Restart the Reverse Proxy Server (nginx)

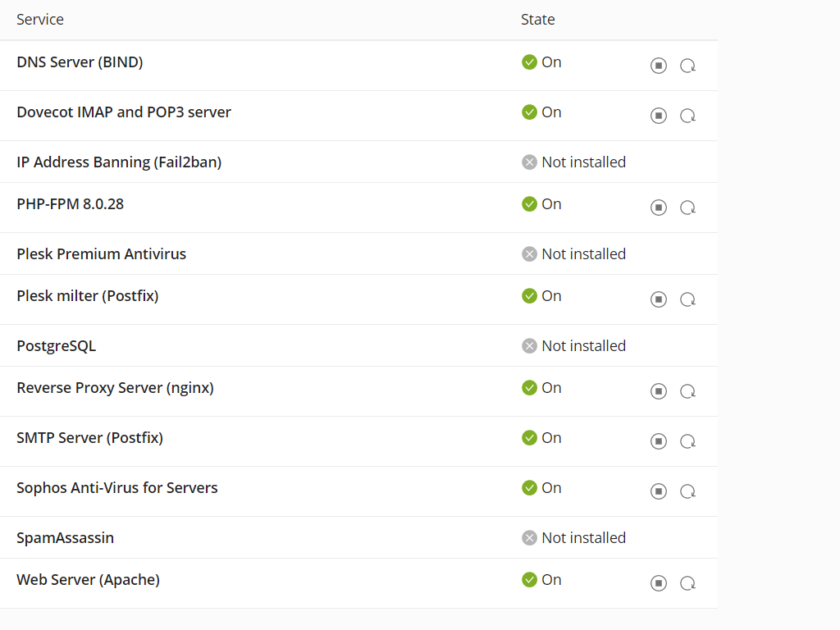point(687,391)
